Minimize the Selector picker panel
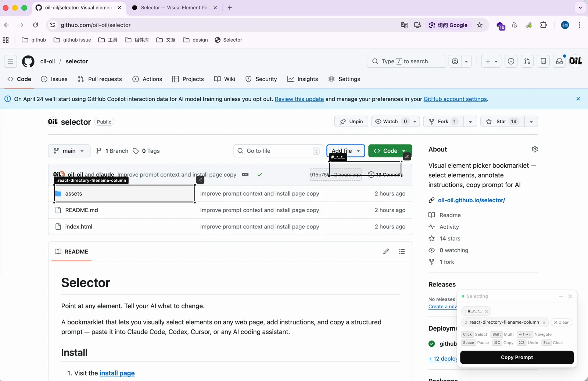The height and width of the screenshot is (381, 588). (x=561, y=296)
